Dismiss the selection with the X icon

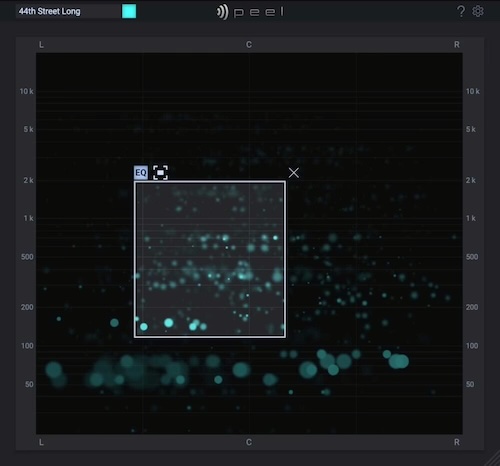pos(294,173)
